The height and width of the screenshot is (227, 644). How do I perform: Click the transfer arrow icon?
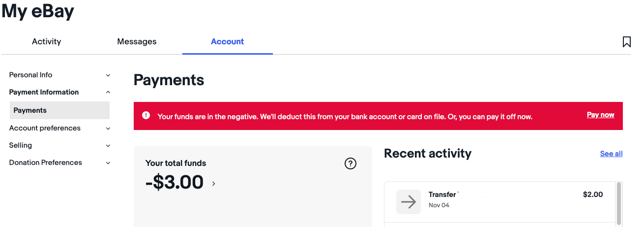click(x=409, y=202)
